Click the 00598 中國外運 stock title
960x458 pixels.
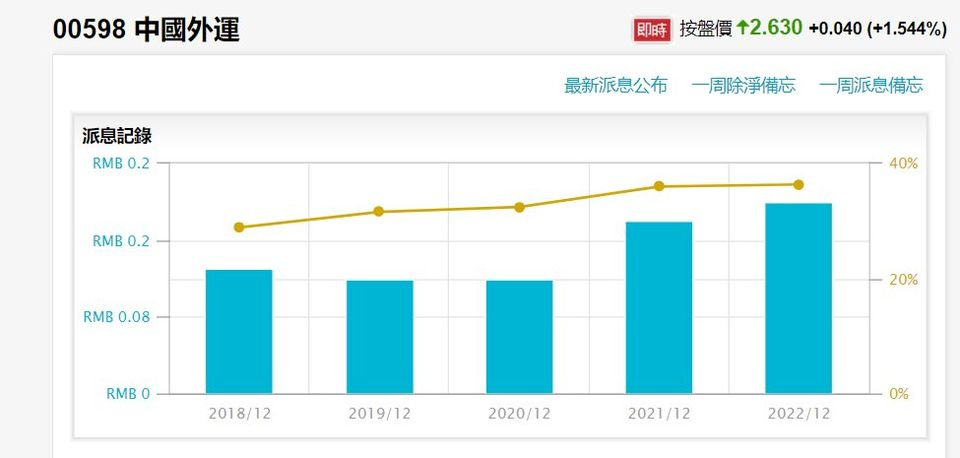click(x=146, y=30)
